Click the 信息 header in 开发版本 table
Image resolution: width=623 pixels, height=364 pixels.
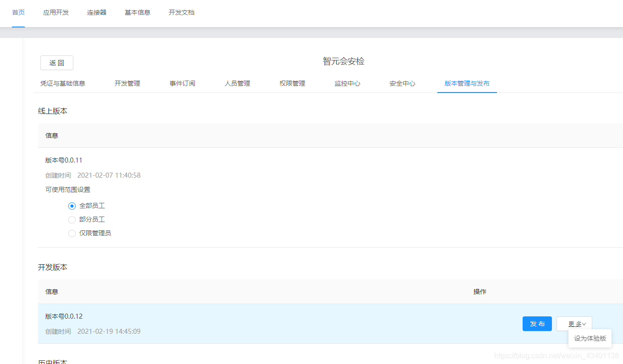point(52,292)
